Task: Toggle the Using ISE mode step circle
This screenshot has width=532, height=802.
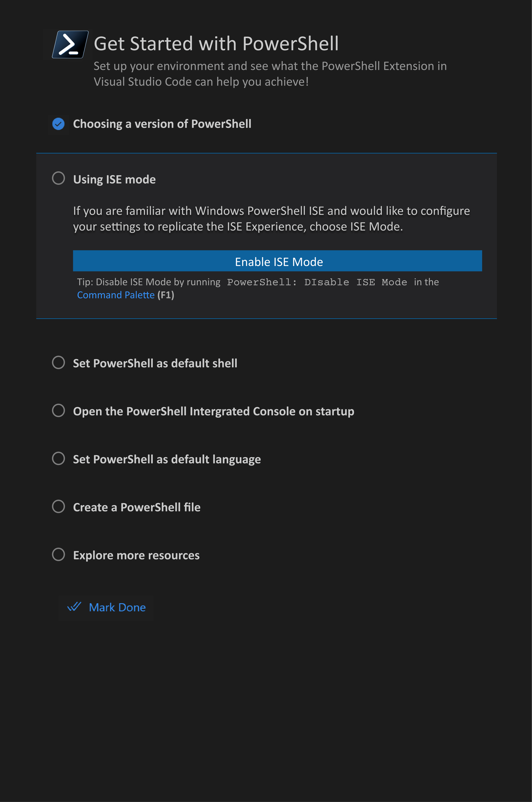Action: tap(58, 178)
